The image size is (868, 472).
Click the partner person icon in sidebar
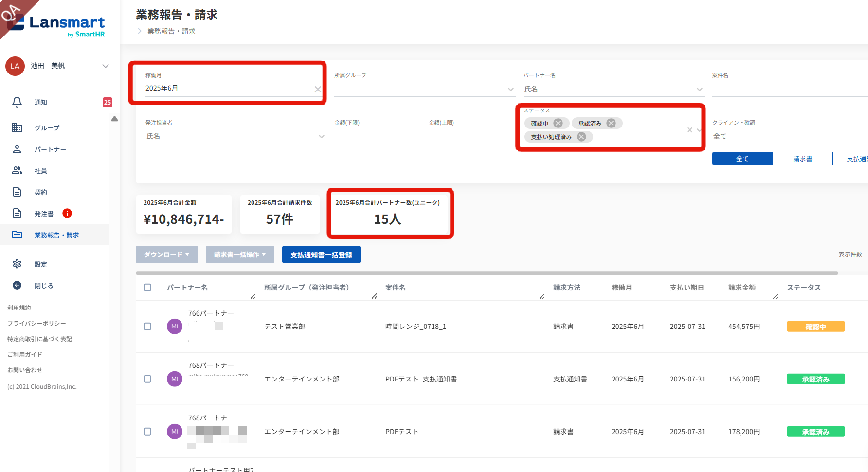pyautogui.click(x=17, y=149)
